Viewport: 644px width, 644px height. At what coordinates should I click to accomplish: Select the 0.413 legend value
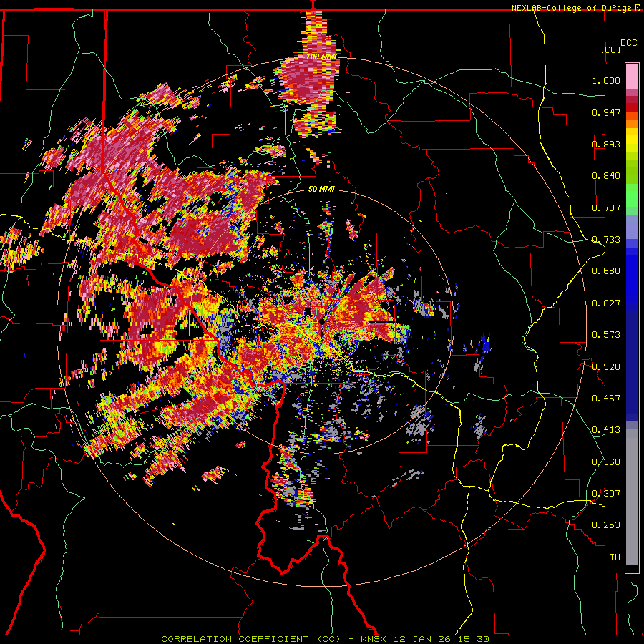606,430
